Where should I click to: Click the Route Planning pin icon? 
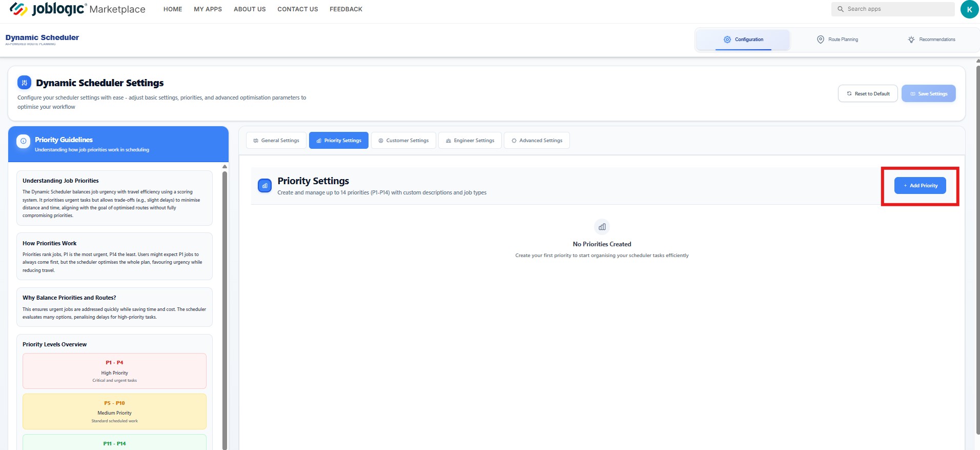[x=821, y=40]
